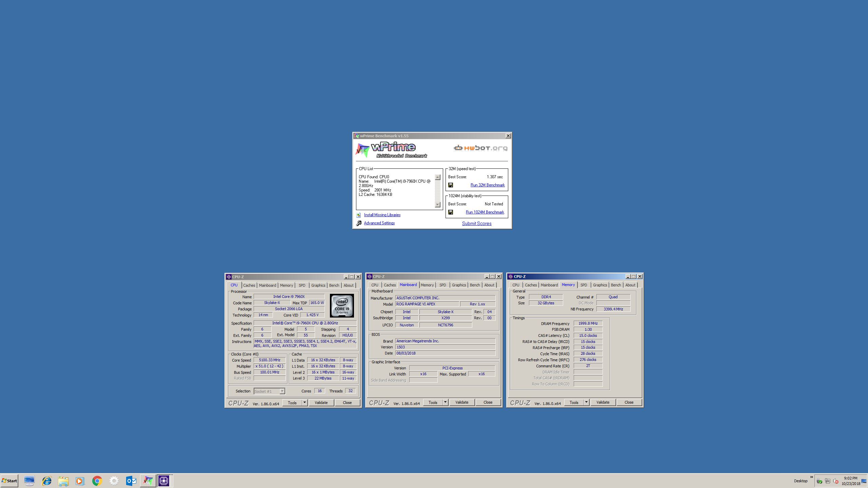The image size is (868, 488).
Task: Click the wPrime title bar icon
Action: (356, 136)
